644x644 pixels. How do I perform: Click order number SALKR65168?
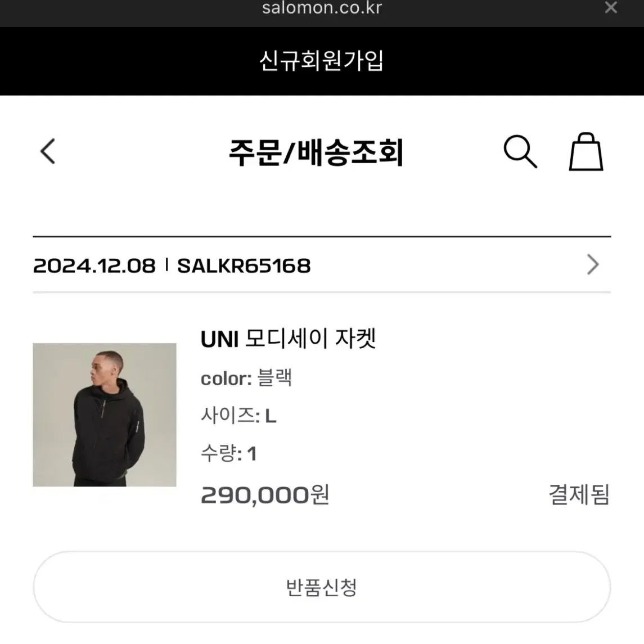[x=244, y=265]
